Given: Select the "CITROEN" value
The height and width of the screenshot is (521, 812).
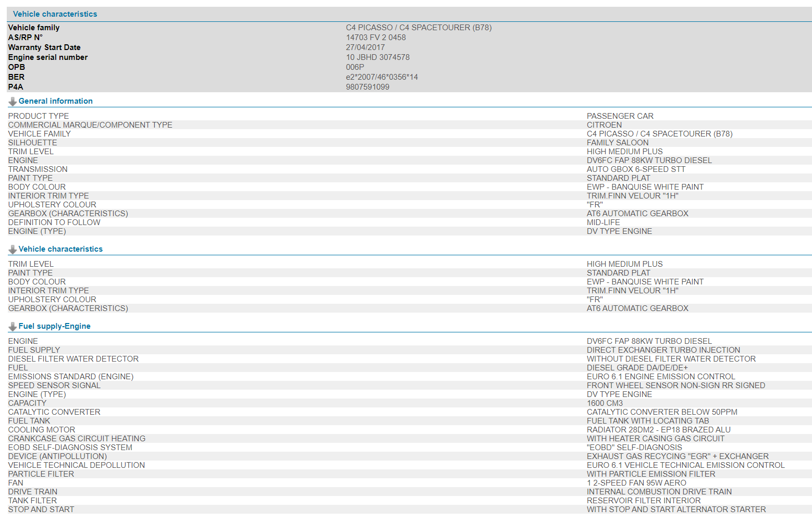Looking at the screenshot, I should coord(605,125).
